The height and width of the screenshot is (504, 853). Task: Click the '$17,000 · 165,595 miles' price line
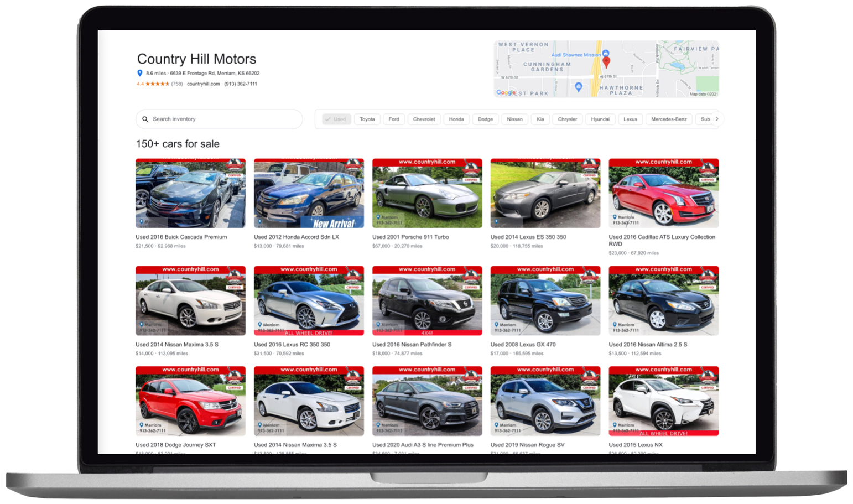517,354
